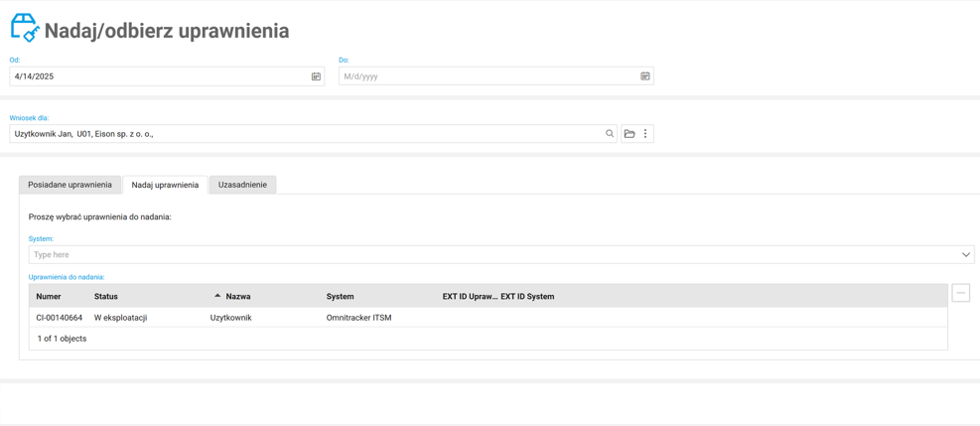Open the Uzasadnienie tab
Screen dimensions: 980x426
[x=242, y=185]
